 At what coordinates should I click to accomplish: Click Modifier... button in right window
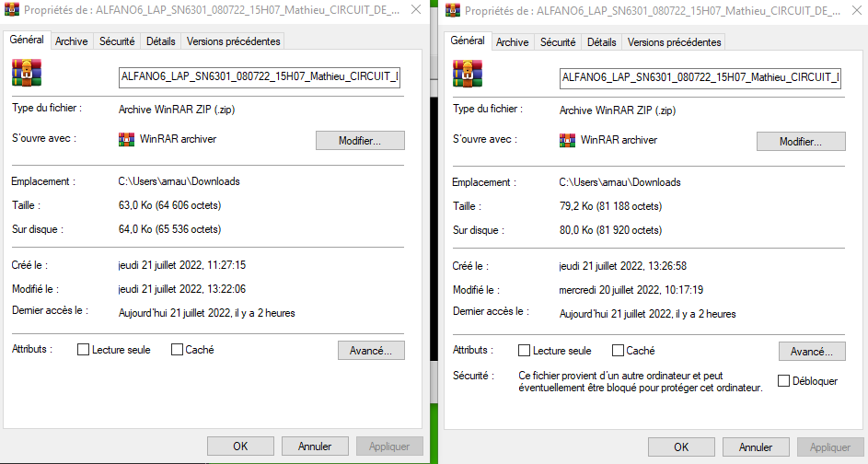[x=801, y=142]
